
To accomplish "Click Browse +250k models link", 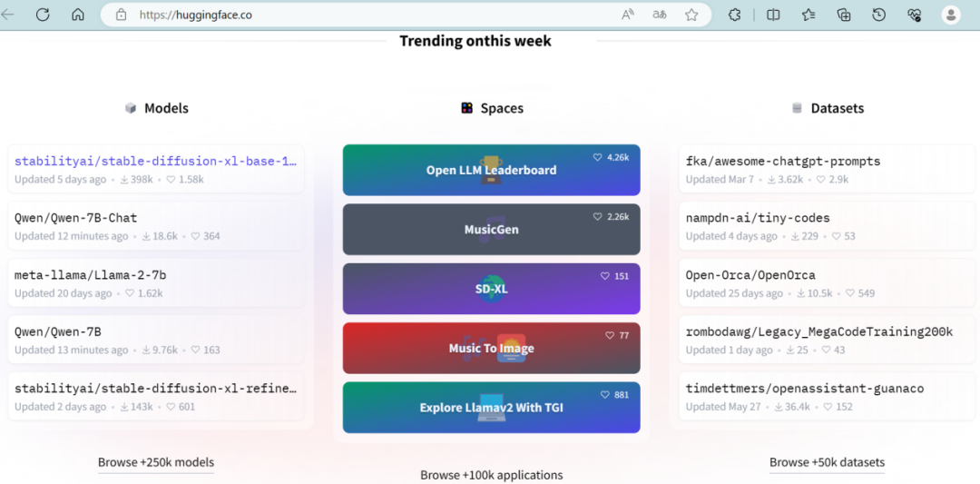I will pos(156,463).
